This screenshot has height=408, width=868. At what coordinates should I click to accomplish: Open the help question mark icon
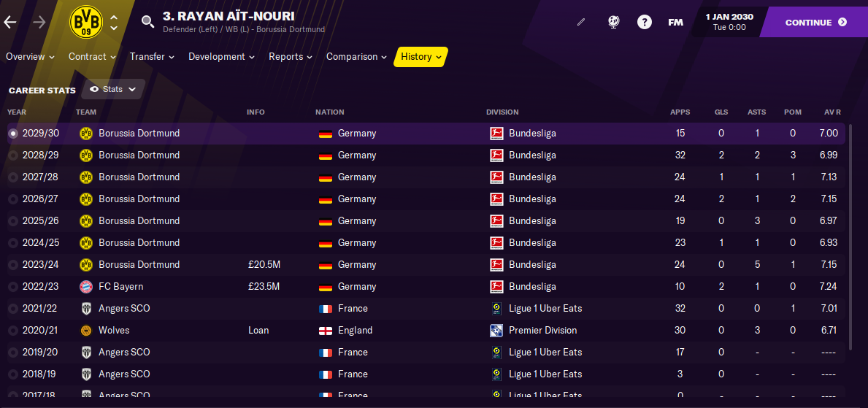coord(645,22)
